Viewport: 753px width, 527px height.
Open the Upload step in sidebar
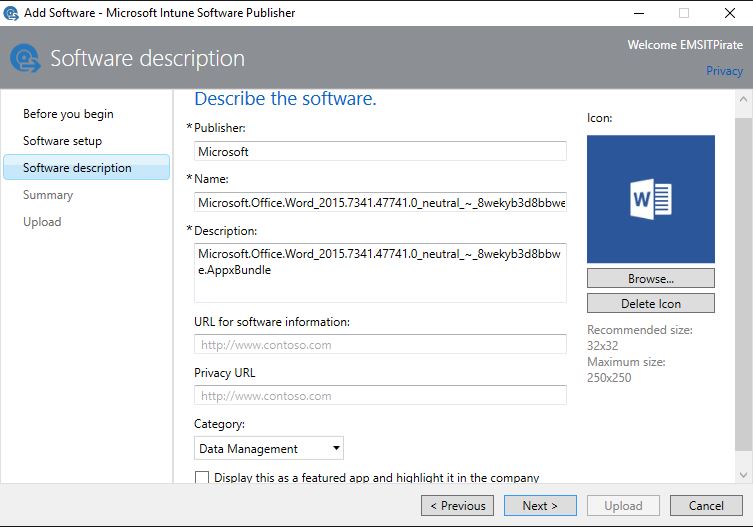pyautogui.click(x=42, y=221)
